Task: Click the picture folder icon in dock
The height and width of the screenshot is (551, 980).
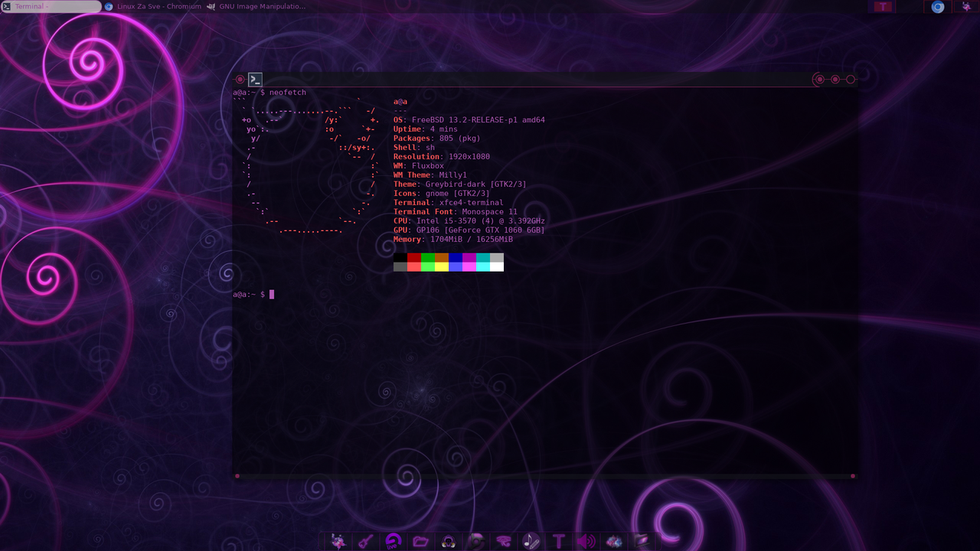Action: click(x=642, y=541)
